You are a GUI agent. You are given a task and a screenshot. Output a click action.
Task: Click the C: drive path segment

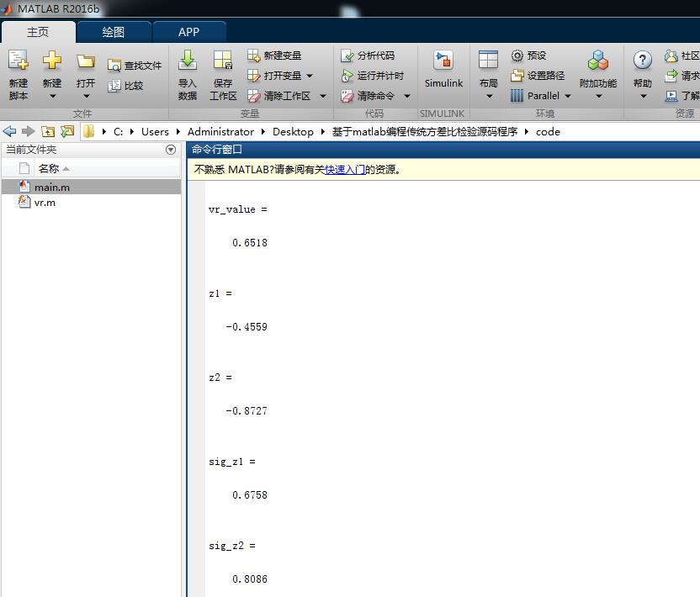(118, 132)
